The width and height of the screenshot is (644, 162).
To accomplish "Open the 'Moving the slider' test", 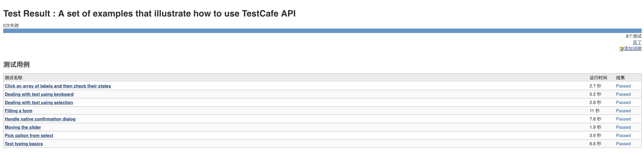I will 23,127.
